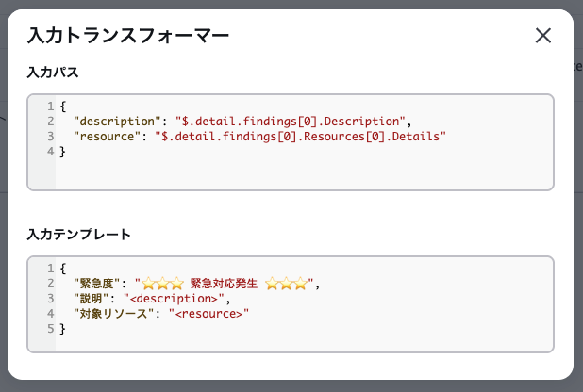Click the "$.detail.findings[0].Description" path value
This screenshot has height=392, width=583.
(286, 122)
